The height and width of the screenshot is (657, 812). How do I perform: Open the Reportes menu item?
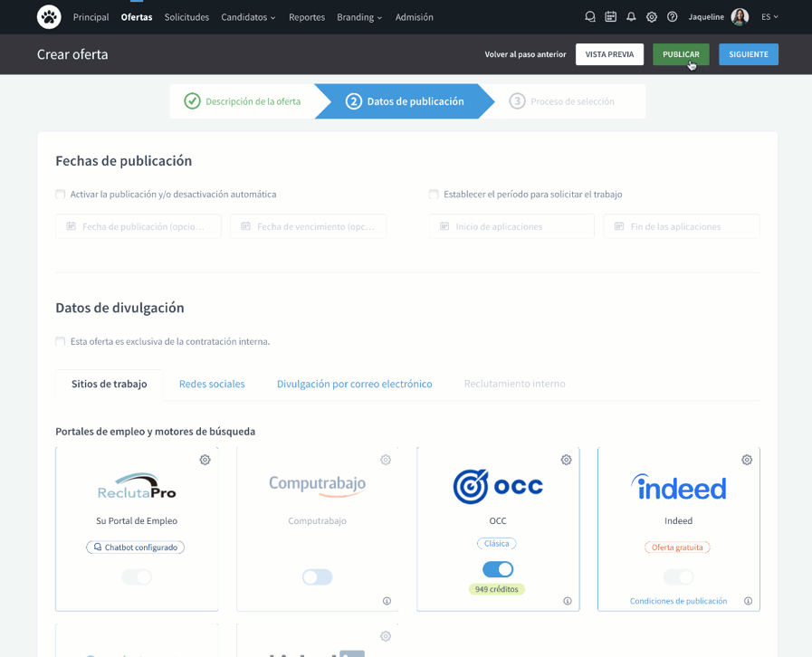tap(307, 17)
